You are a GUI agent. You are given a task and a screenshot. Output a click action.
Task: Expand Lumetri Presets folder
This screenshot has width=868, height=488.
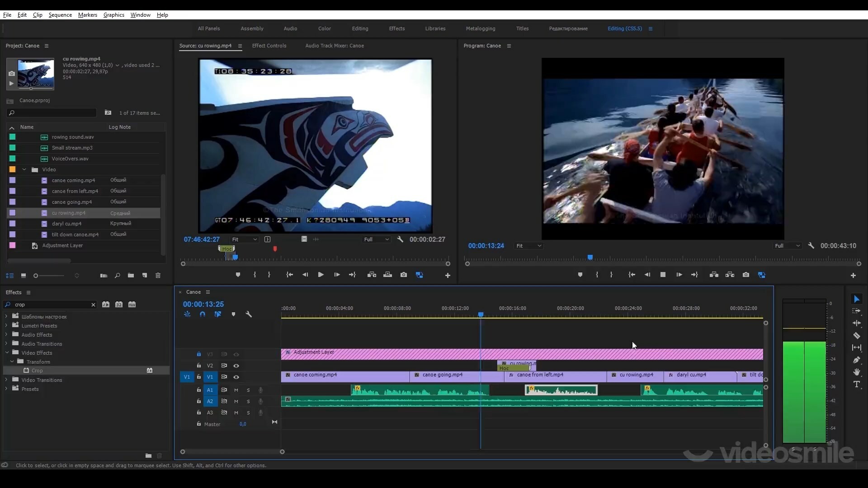(x=7, y=326)
